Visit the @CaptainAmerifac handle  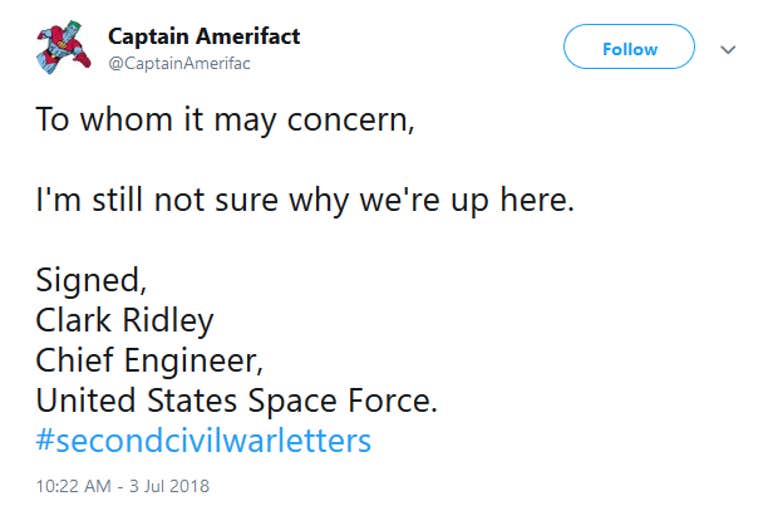coord(179,63)
